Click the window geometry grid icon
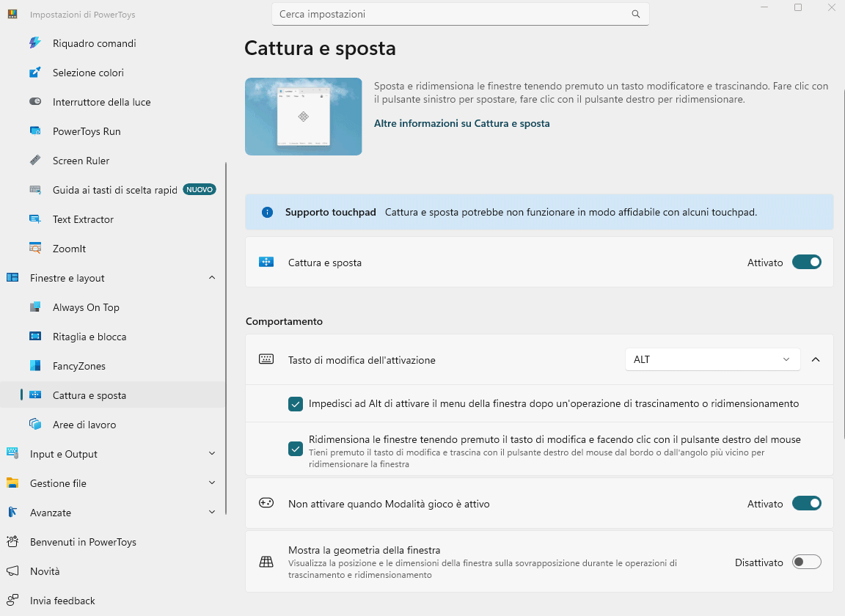This screenshot has width=845, height=616. (266, 562)
